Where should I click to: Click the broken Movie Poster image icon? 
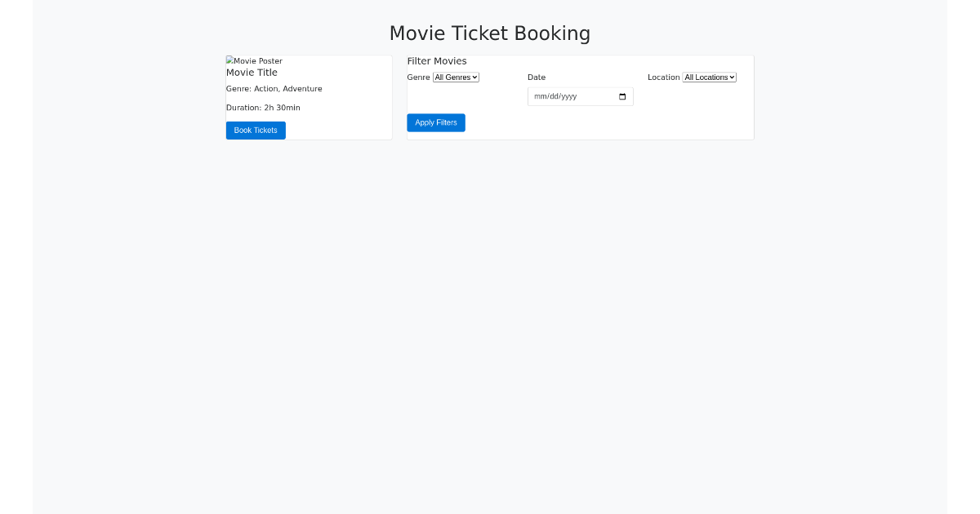click(x=229, y=60)
